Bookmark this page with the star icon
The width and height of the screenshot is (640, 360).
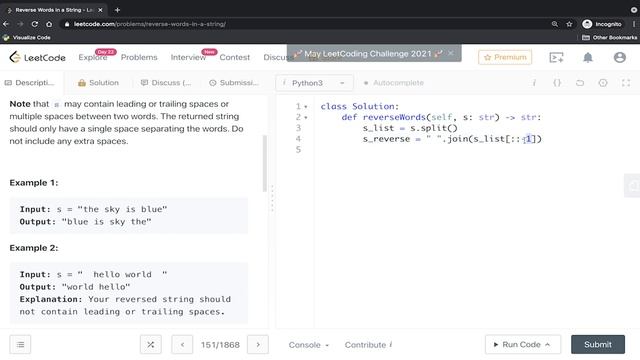coord(569,24)
